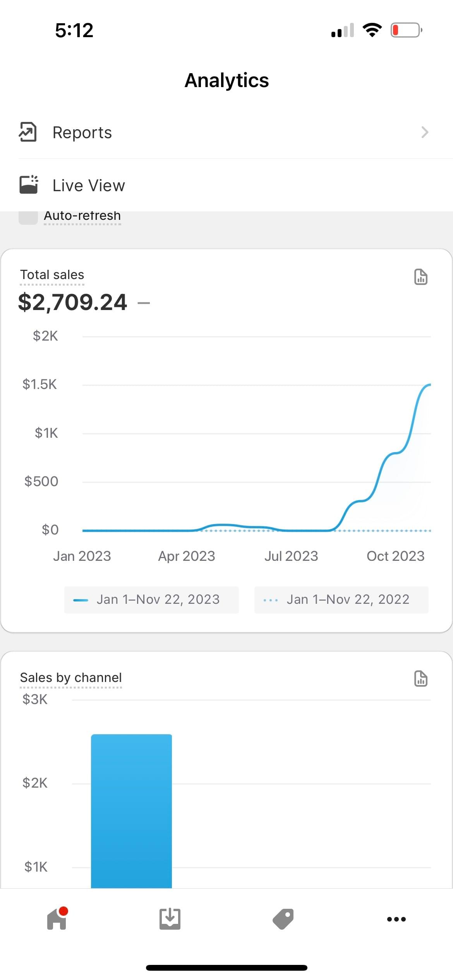Screen dimensions: 453x980
Task: Select the Reports menu row
Action: tap(226, 132)
